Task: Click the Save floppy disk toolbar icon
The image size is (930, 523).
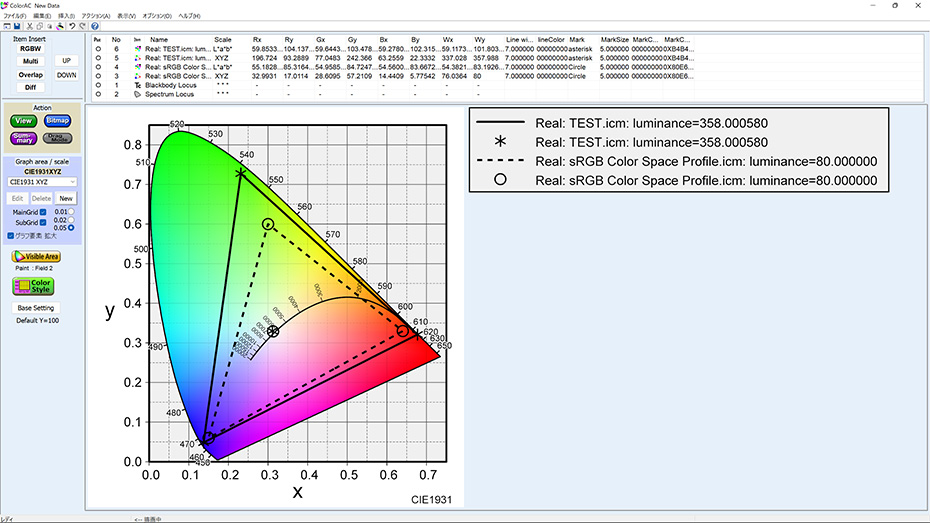Action: tap(17, 26)
